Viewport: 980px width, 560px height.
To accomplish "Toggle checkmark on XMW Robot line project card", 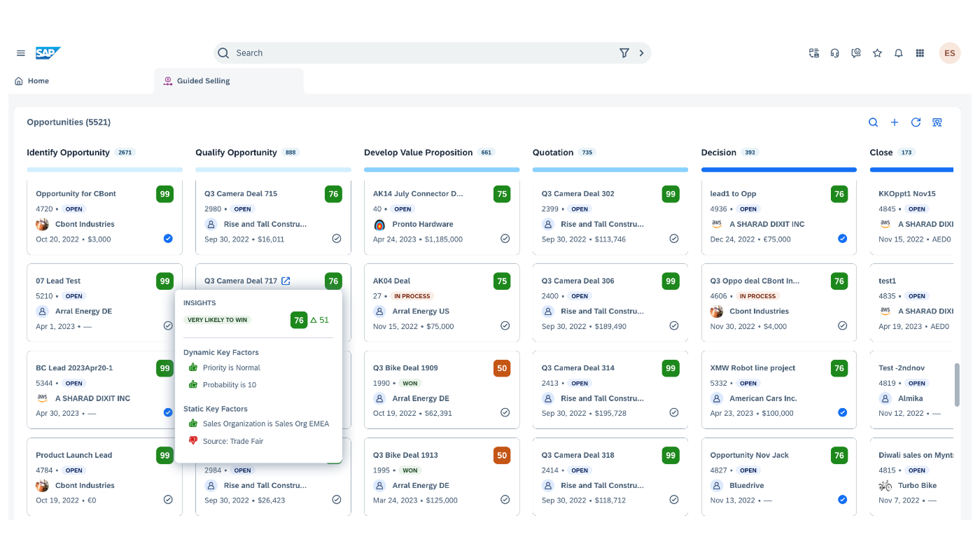I will [x=842, y=413].
